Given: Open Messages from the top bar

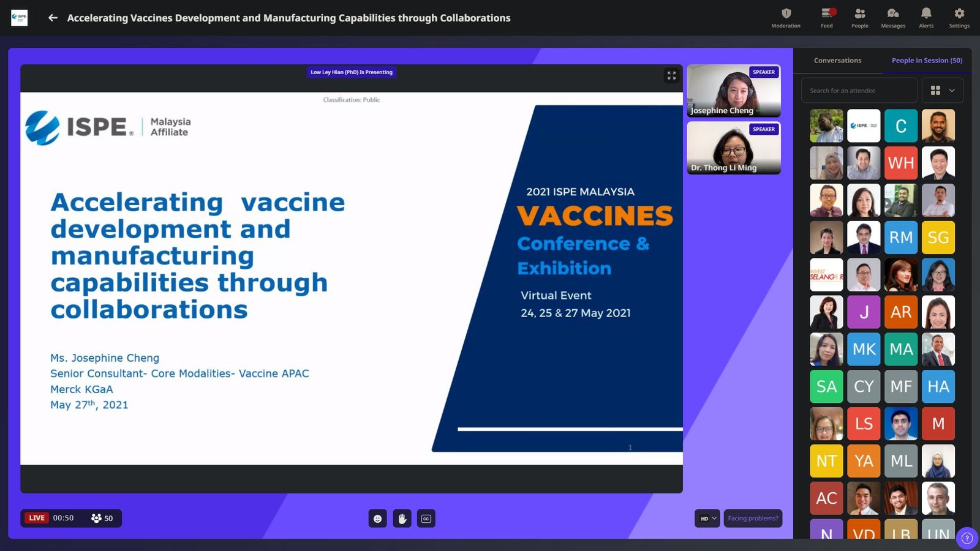Looking at the screenshot, I should (x=893, y=17).
